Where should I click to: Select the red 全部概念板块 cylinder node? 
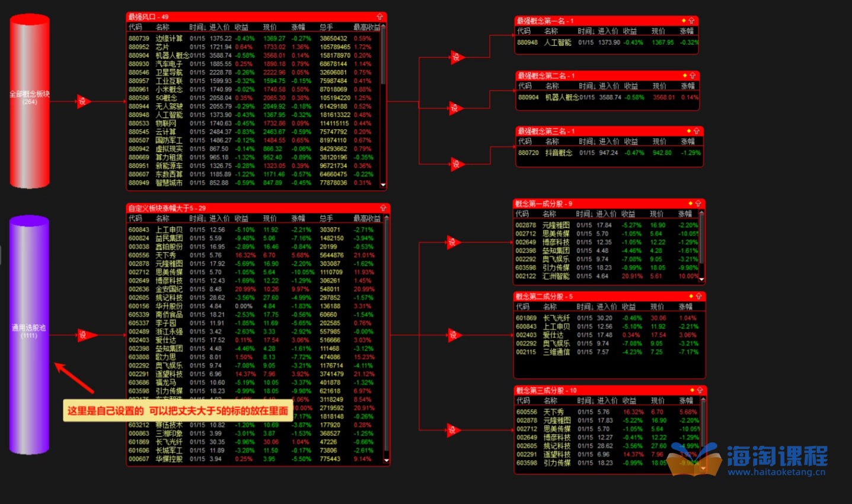click(x=30, y=101)
